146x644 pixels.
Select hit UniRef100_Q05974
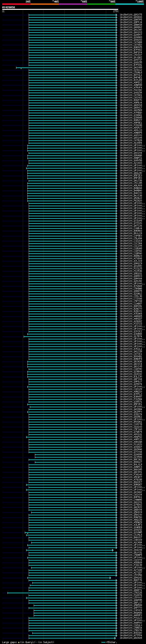(131, 384)
